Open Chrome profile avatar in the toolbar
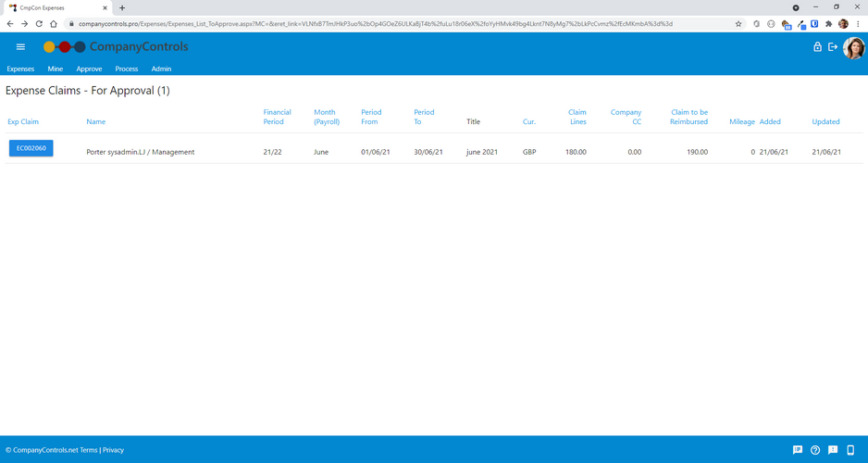 pyautogui.click(x=843, y=24)
